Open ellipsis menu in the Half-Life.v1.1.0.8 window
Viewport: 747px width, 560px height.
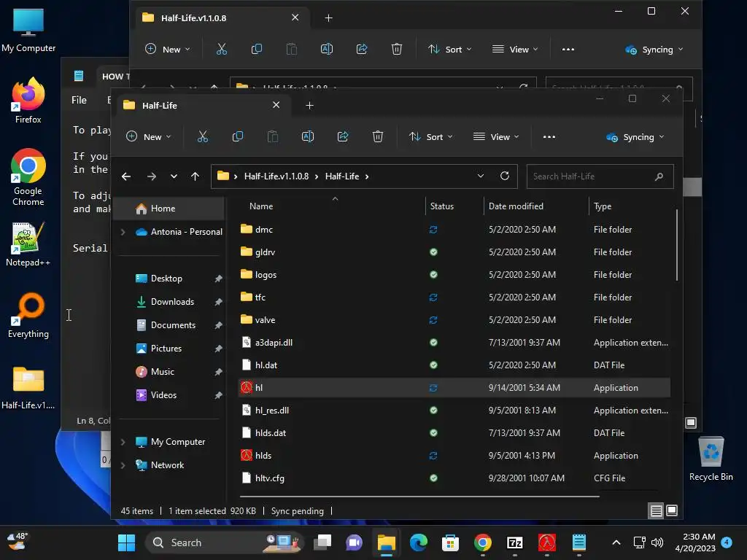pyautogui.click(x=568, y=49)
